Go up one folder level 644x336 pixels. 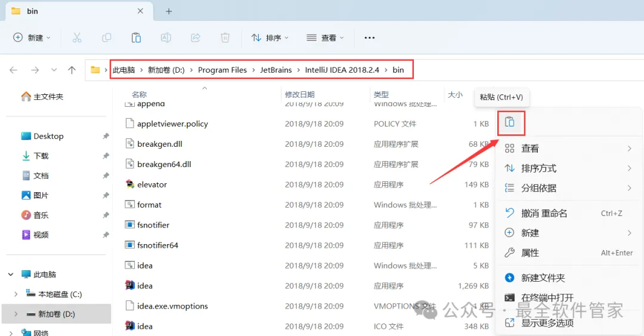click(72, 70)
